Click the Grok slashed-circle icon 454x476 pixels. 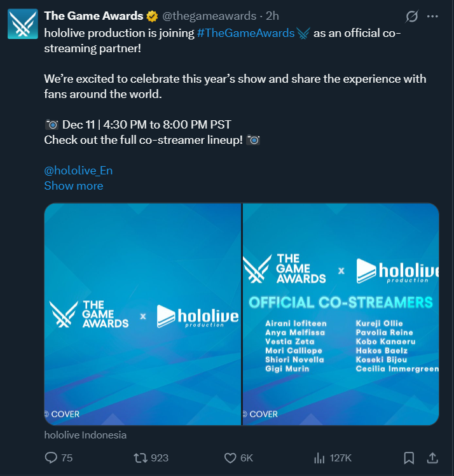tap(411, 17)
